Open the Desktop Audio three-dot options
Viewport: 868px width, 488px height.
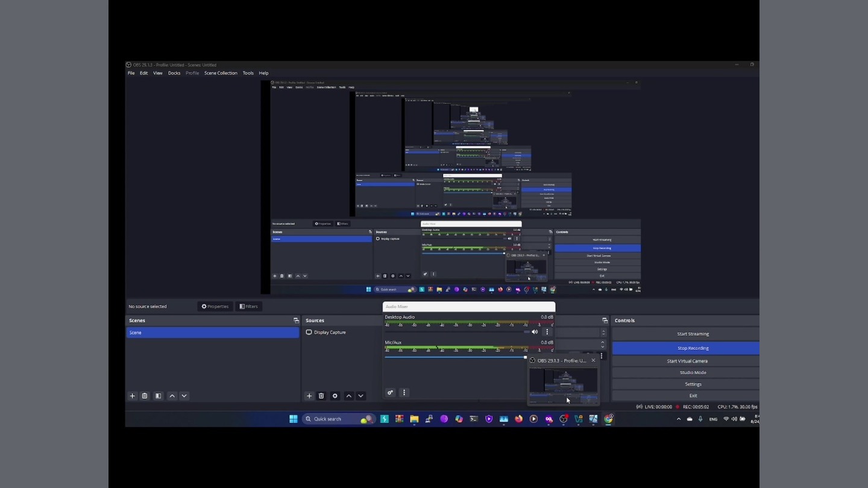coord(547,332)
